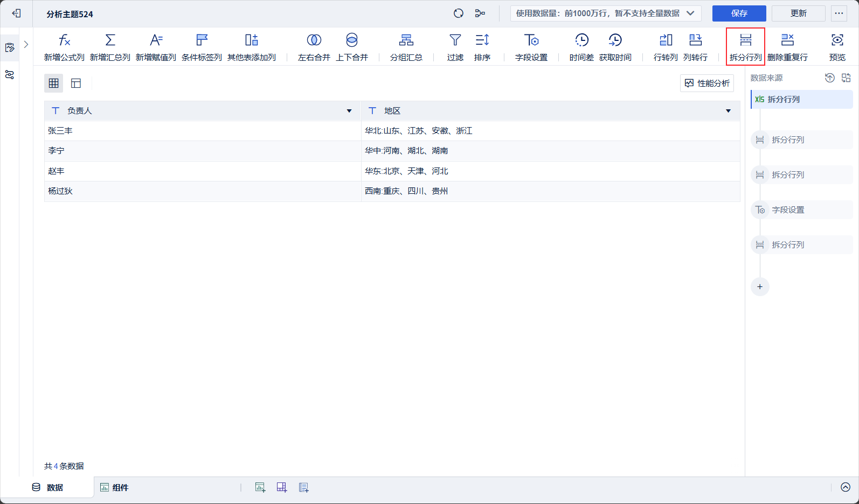This screenshot has width=859, height=504.
Task: Click the 更新 button
Action: [799, 13]
